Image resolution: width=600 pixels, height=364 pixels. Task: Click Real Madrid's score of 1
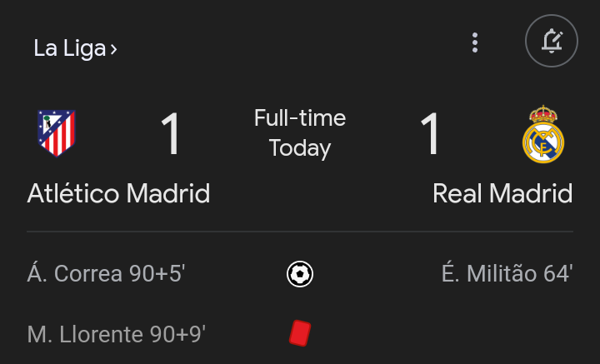pos(430,134)
